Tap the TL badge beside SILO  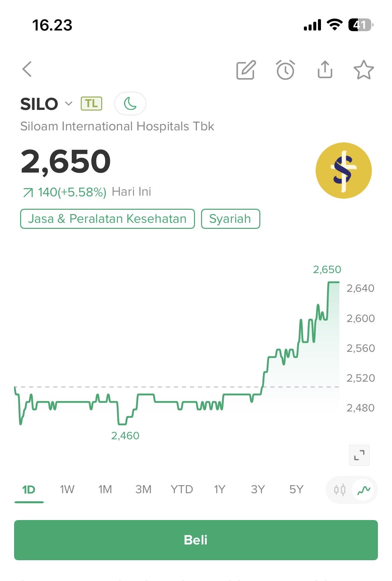pos(91,104)
